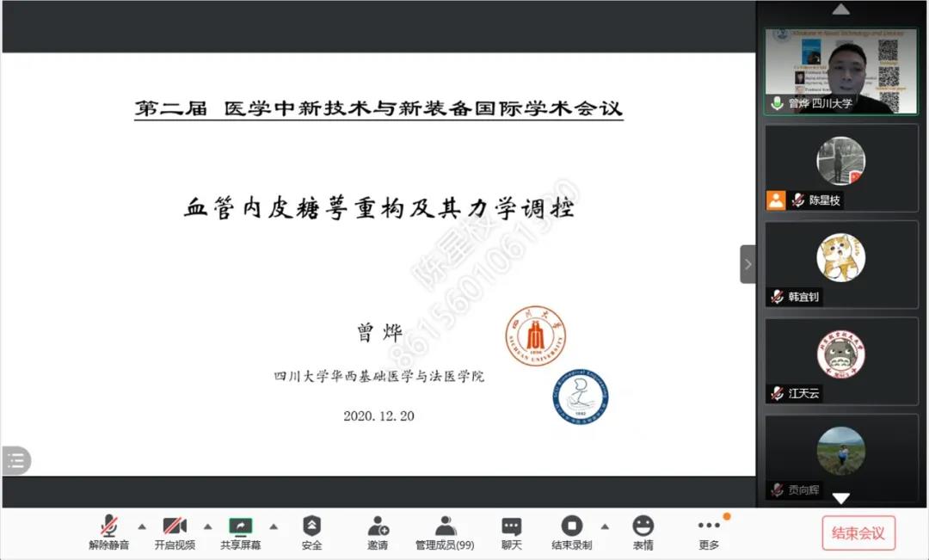The height and width of the screenshot is (560, 929).
Task: Click the red 结束会议 button
Action: pos(858,532)
